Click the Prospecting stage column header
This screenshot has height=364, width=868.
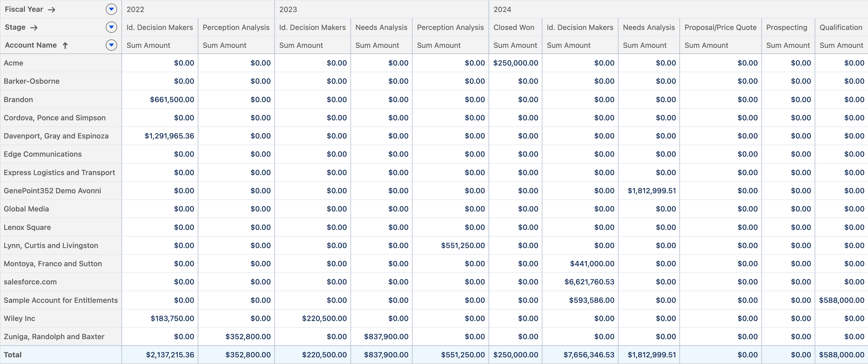[x=787, y=27]
